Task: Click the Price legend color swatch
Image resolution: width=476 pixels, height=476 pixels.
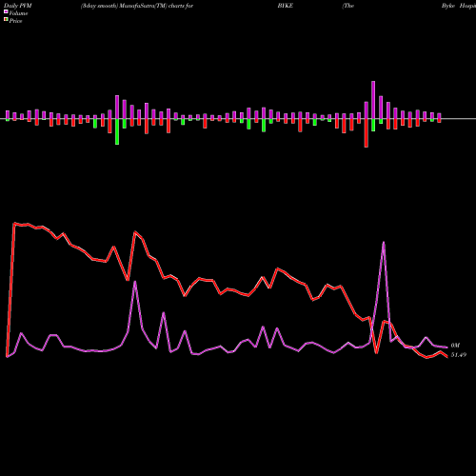Action: pos(6,20)
